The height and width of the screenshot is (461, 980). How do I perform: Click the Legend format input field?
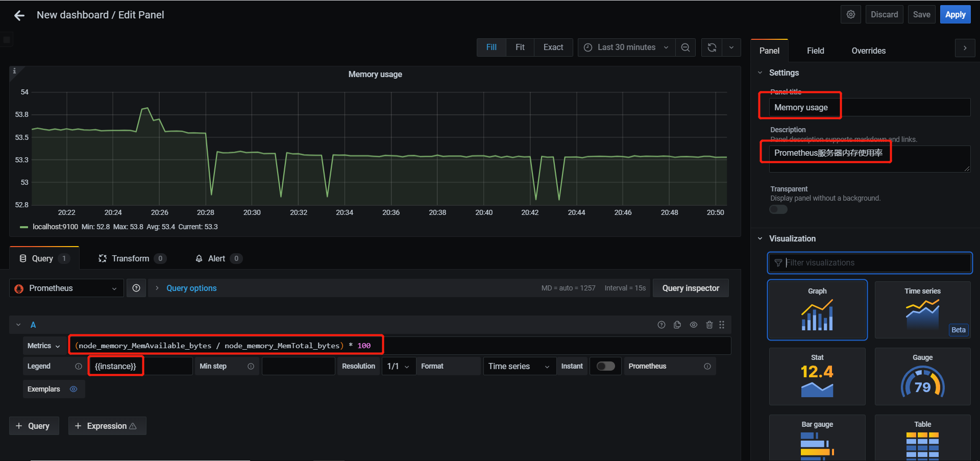[140, 366]
